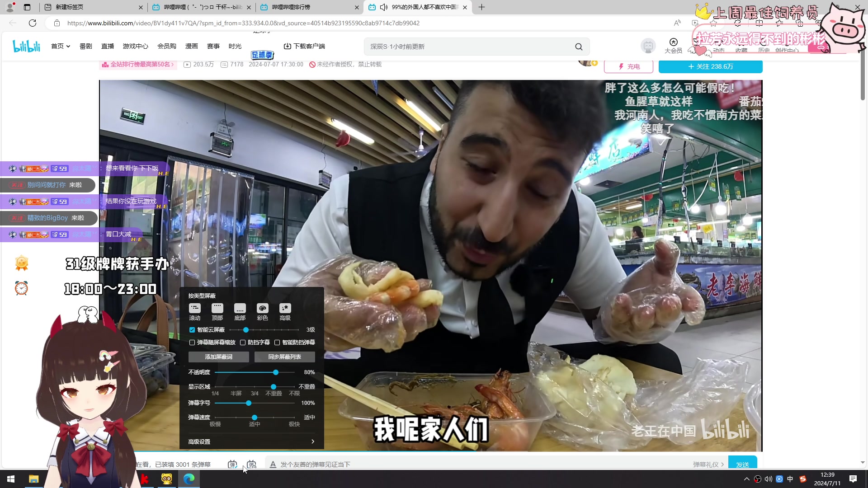Open 直播 in top navigation
868x488 pixels.
tap(108, 46)
